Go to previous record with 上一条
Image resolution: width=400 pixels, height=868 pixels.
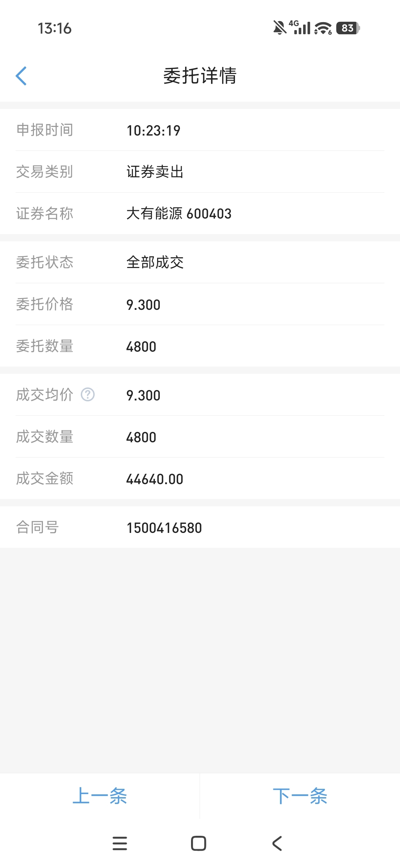click(x=100, y=796)
